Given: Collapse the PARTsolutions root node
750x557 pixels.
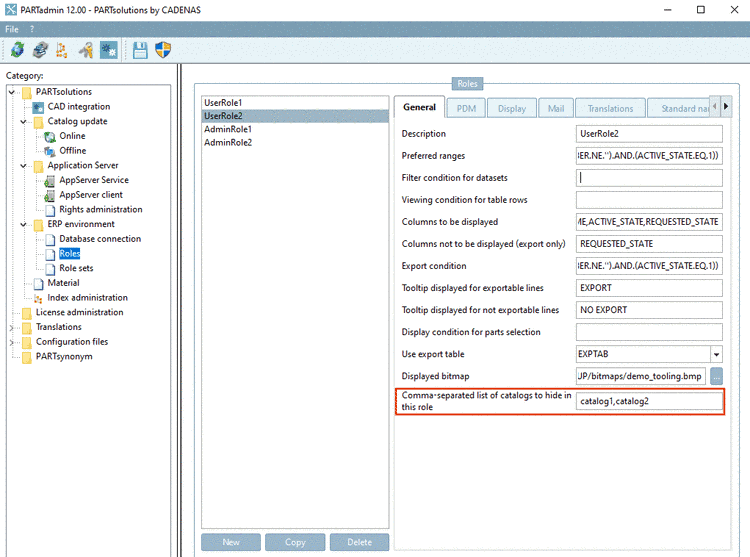Looking at the screenshot, I should pos(11,92).
